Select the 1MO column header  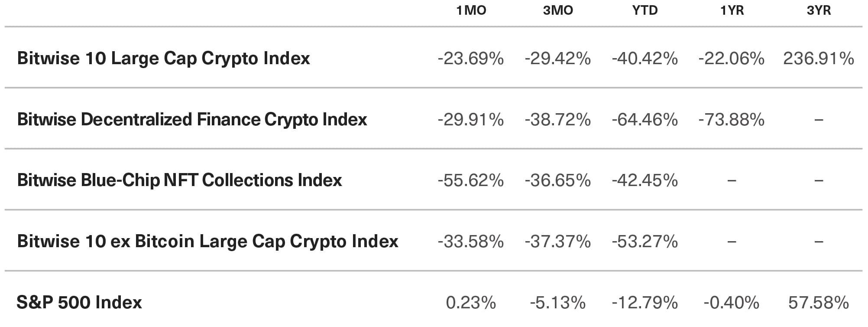pos(471,10)
